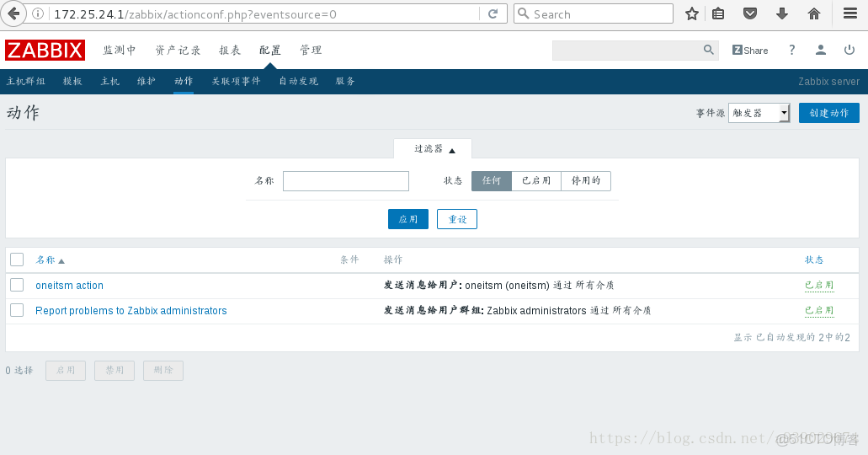Viewport: 868px width, 455px height.
Task: Open the Zabbix Share link
Action: (x=750, y=51)
